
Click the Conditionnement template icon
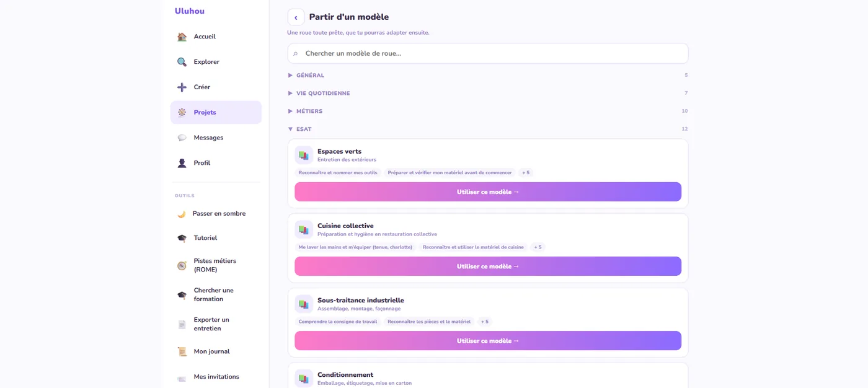pyautogui.click(x=304, y=378)
